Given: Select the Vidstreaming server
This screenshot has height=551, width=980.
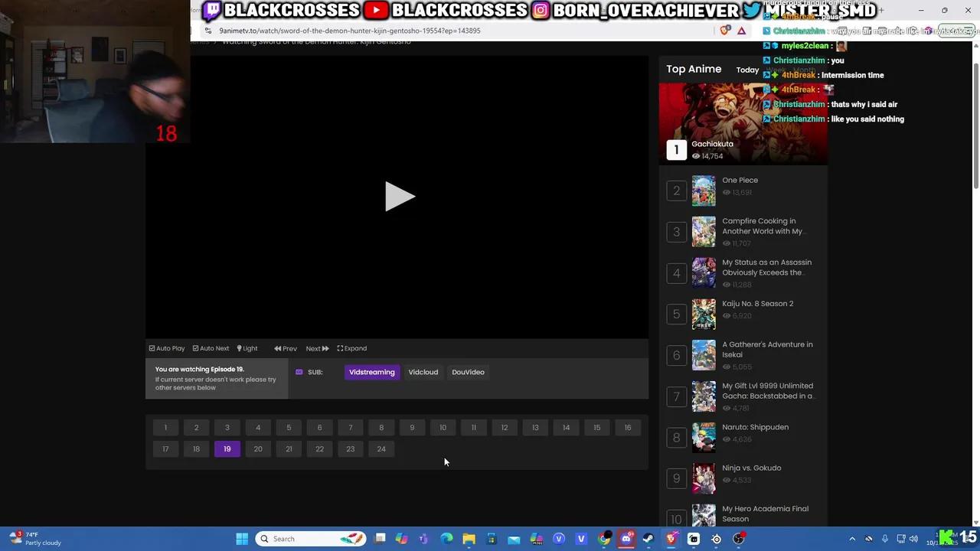Looking at the screenshot, I should tap(372, 372).
